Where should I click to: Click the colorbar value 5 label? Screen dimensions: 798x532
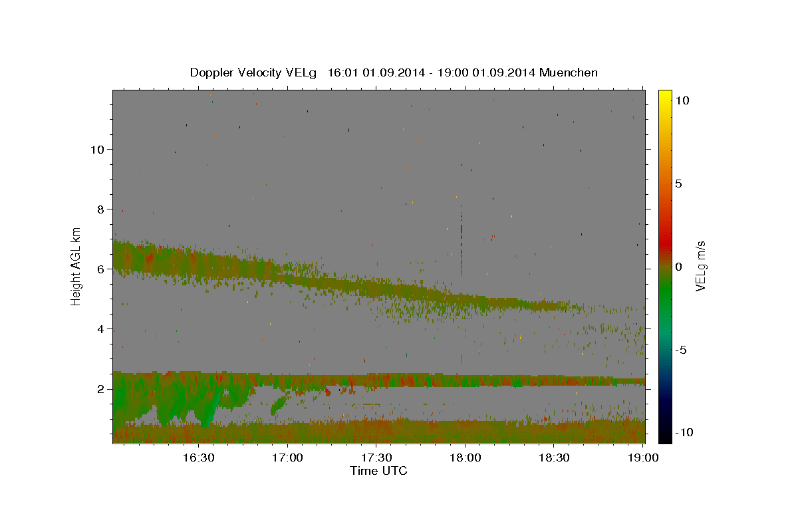pyautogui.click(x=678, y=184)
